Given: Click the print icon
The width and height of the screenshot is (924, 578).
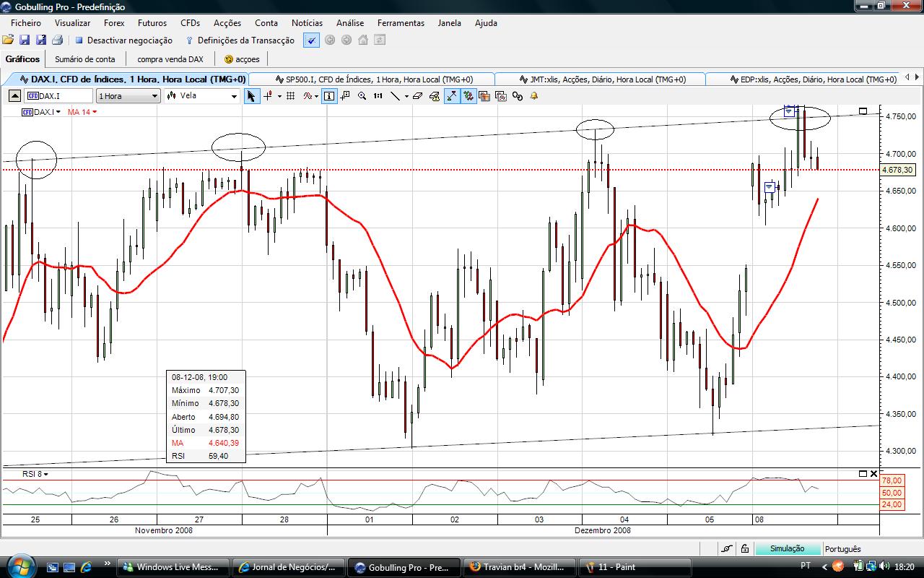Looking at the screenshot, I should point(57,40).
